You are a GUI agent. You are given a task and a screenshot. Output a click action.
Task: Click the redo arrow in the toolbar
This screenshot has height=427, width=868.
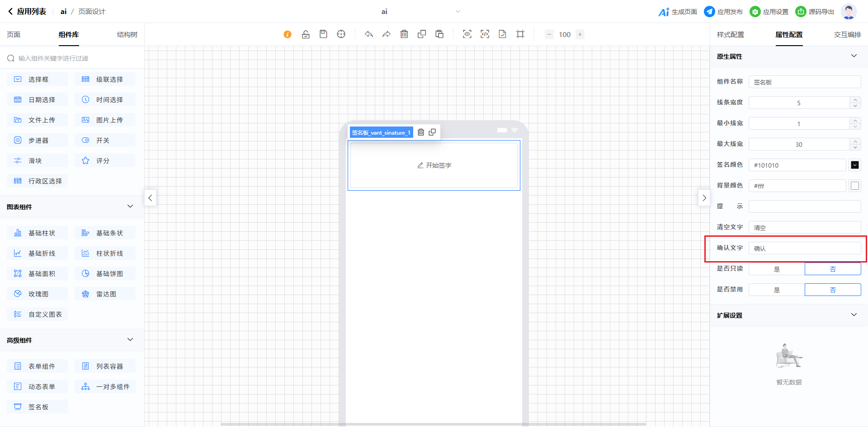click(x=387, y=34)
